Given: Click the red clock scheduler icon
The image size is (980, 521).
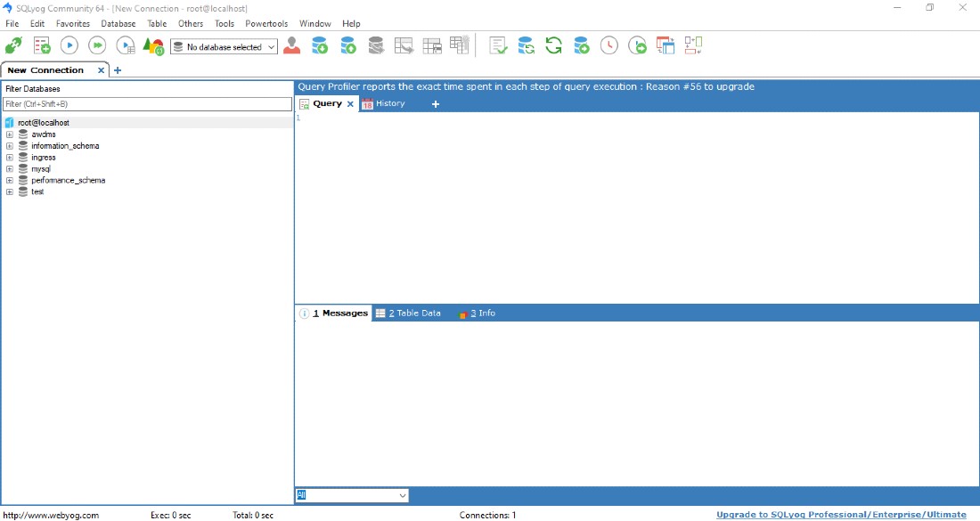Looking at the screenshot, I should [609, 45].
